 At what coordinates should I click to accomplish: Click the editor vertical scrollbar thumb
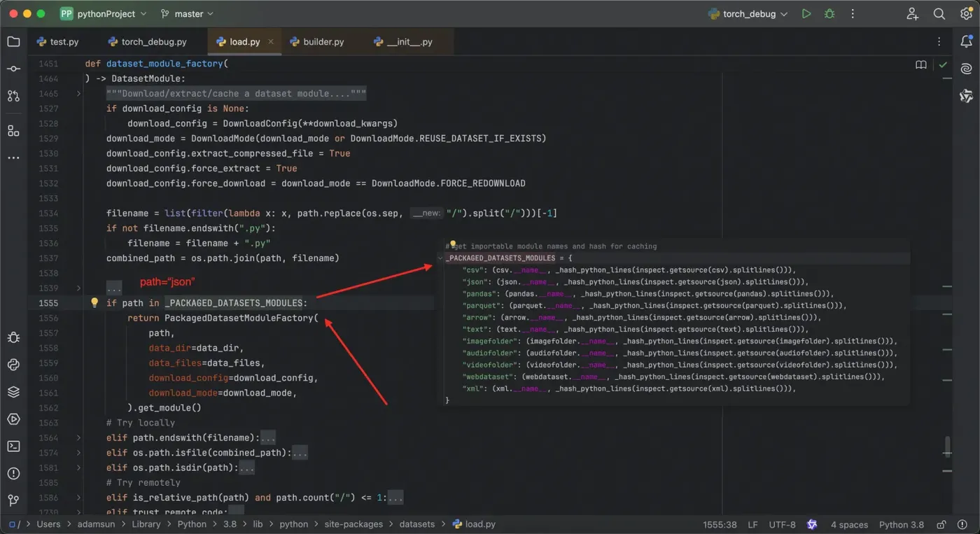pos(947,447)
